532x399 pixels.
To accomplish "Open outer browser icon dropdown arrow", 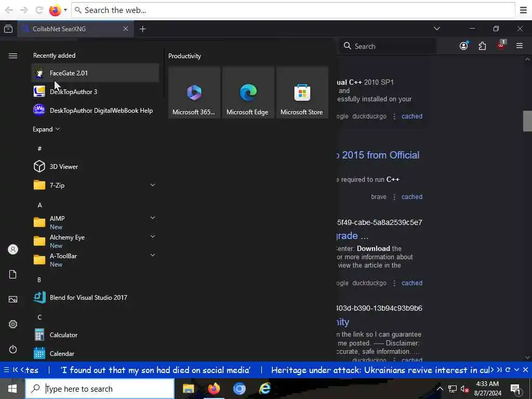I will coord(65,10).
